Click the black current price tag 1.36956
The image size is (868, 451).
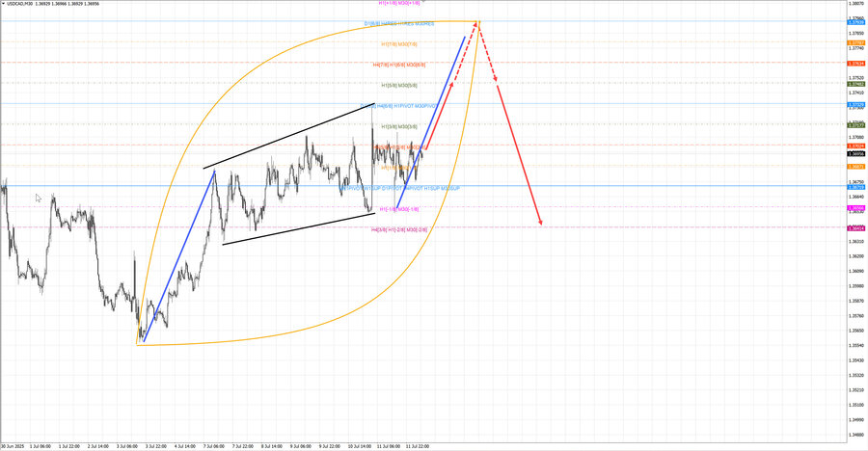[856, 154]
